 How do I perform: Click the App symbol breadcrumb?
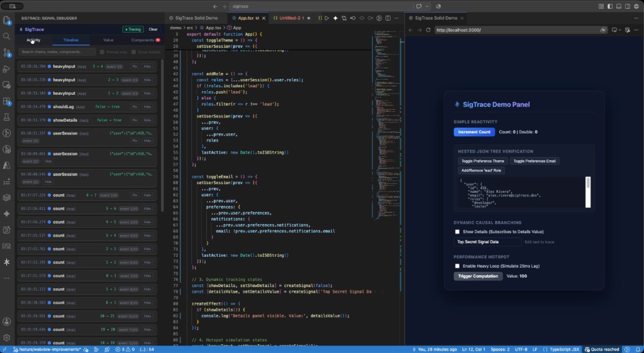tap(234, 28)
